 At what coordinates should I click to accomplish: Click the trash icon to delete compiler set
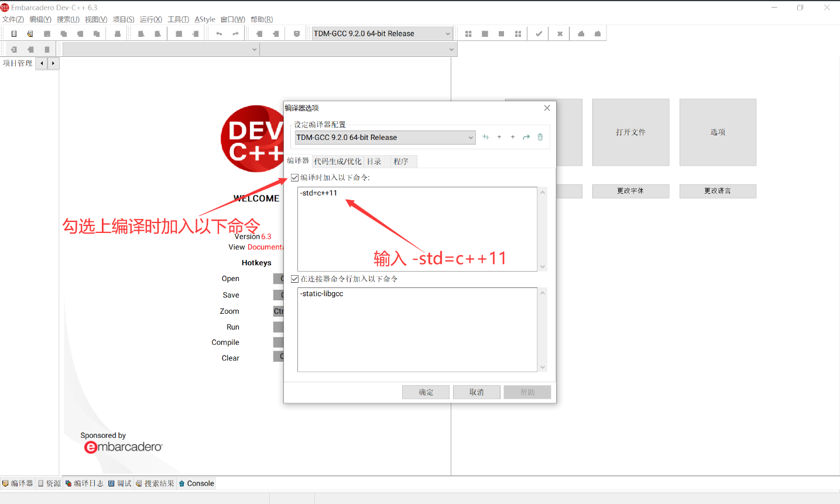pyautogui.click(x=540, y=137)
